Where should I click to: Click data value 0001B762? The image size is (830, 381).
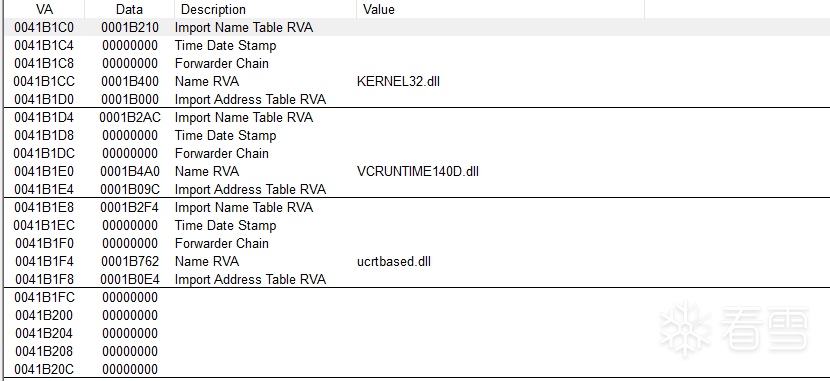(130, 261)
